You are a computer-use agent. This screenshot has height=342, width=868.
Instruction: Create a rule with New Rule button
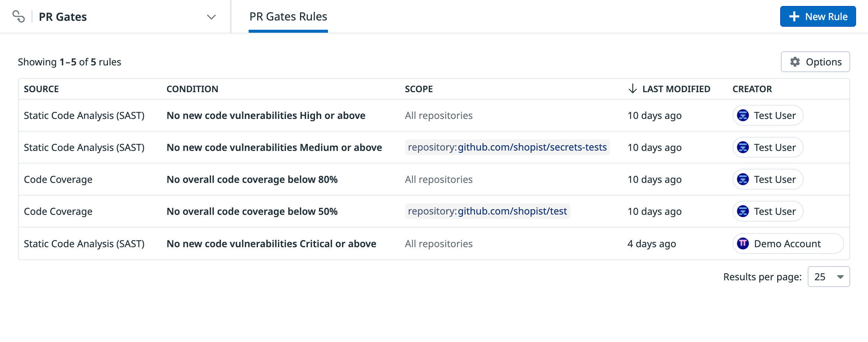click(818, 17)
